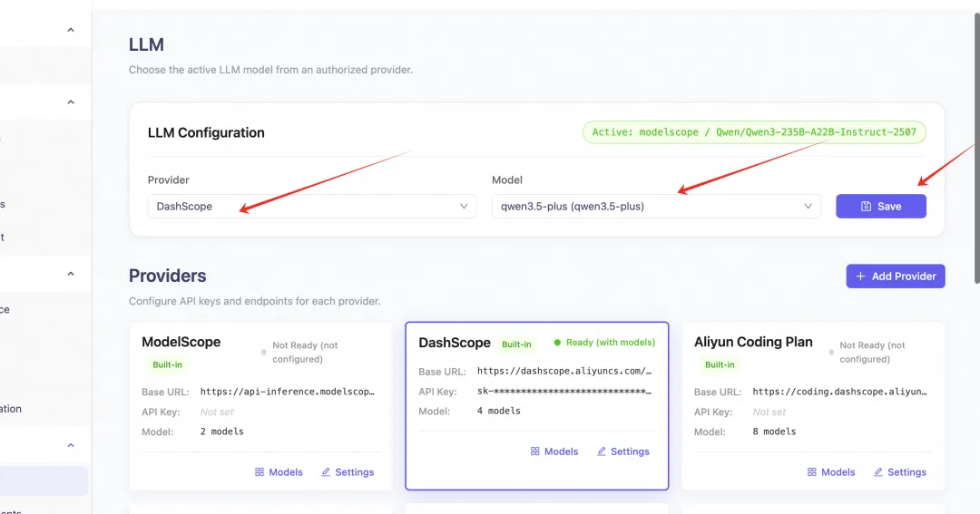Click the Save button
Image resolution: width=980 pixels, height=514 pixels.
pyautogui.click(x=880, y=206)
